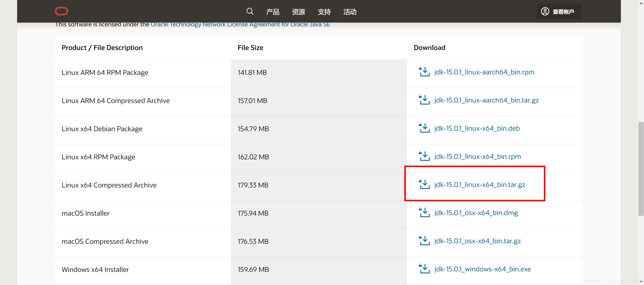
Task: Select the 'macOS Compressed Archive' text
Action: coord(105,242)
